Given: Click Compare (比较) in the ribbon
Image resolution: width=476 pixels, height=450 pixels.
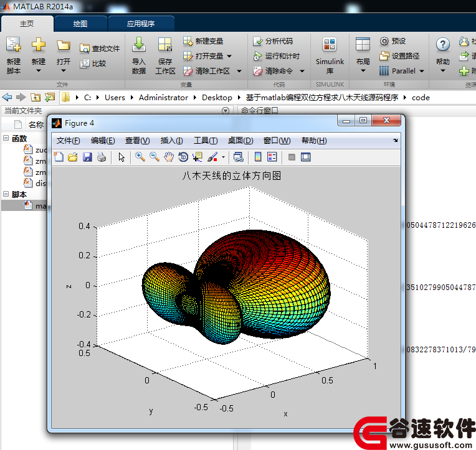Looking at the screenshot, I should [93, 63].
